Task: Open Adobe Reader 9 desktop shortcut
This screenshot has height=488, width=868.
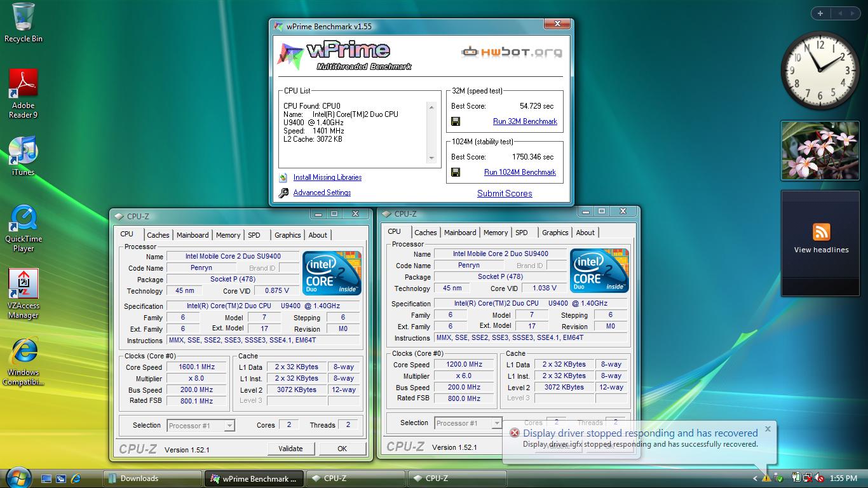Action: 24,93
